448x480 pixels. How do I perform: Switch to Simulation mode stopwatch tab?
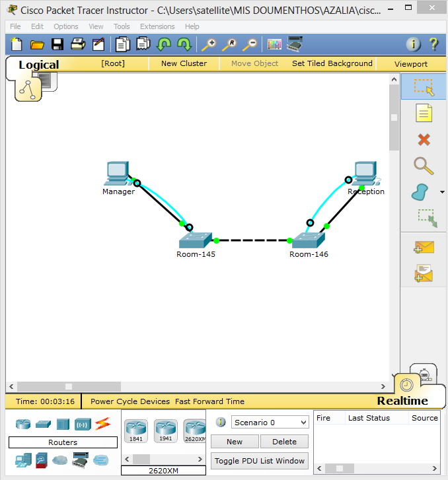425,374
